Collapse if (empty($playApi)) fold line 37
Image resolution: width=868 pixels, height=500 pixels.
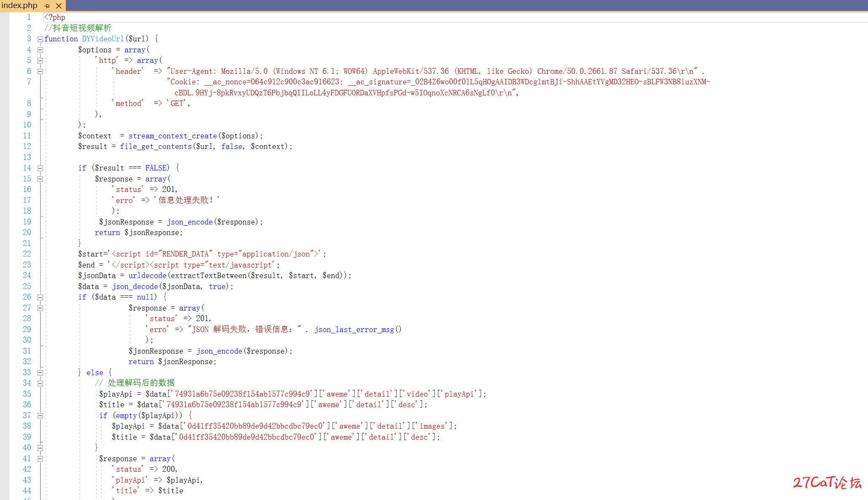40,416
